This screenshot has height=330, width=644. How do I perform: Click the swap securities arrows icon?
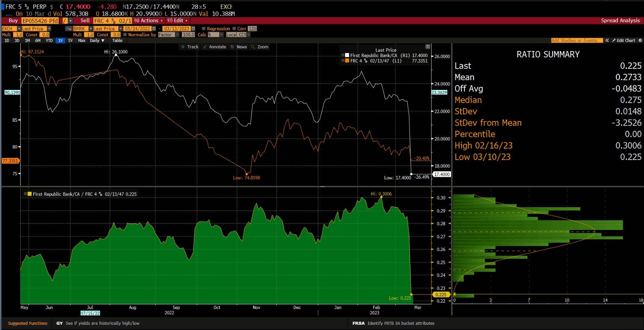point(68,28)
